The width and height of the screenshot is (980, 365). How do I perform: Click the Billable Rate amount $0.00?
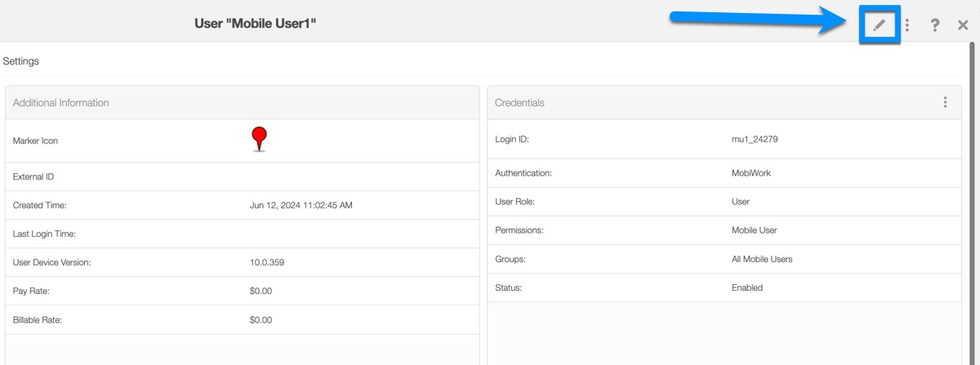[261, 320]
